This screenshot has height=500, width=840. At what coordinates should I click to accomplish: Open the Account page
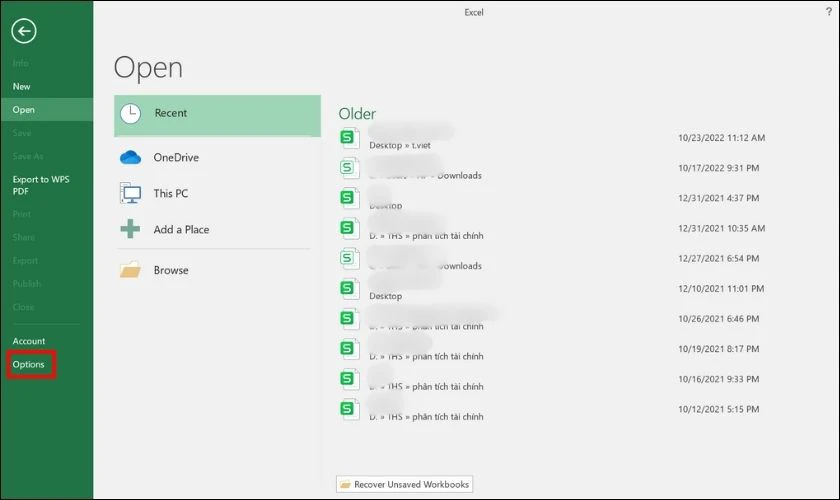click(x=29, y=341)
